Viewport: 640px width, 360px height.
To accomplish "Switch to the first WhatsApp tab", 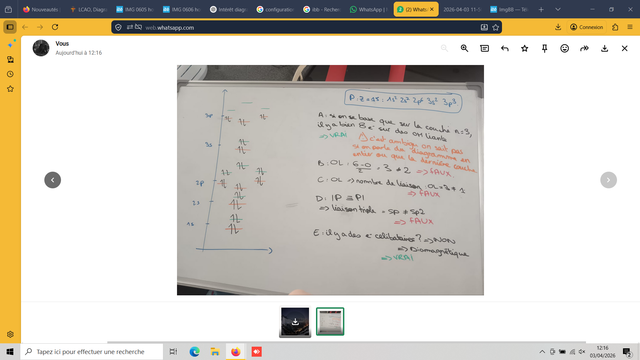I will tap(369, 9).
